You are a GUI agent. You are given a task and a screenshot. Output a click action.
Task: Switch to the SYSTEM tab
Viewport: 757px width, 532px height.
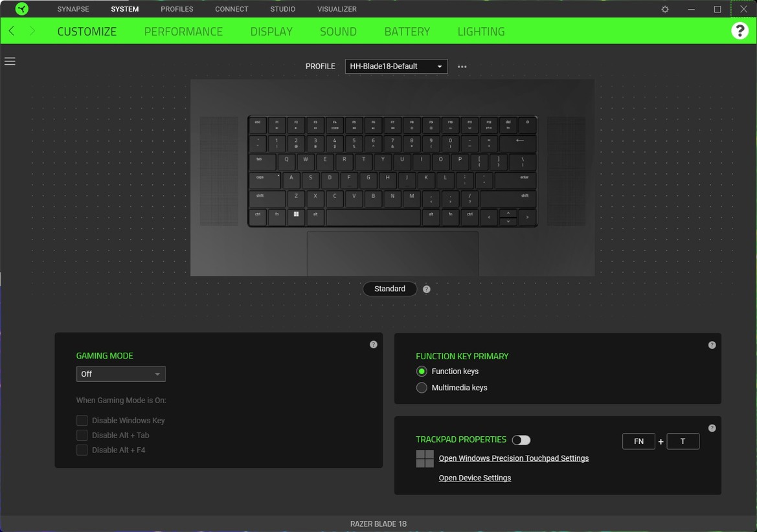(124, 9)
